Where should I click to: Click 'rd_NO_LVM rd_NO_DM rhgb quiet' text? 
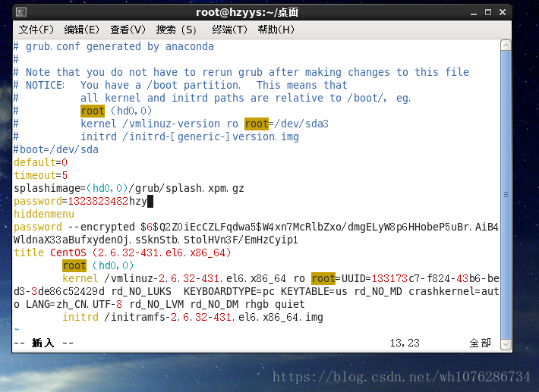(217, 305)
